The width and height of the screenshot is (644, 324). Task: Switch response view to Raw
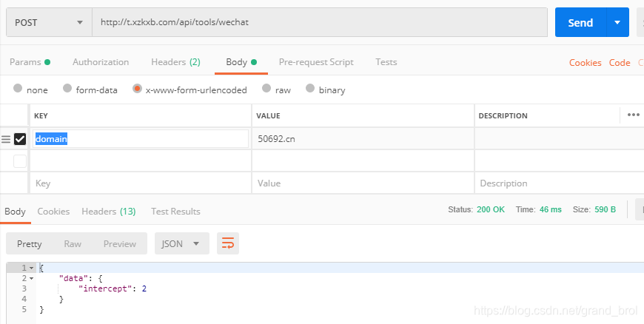click(x=73, y=243)
